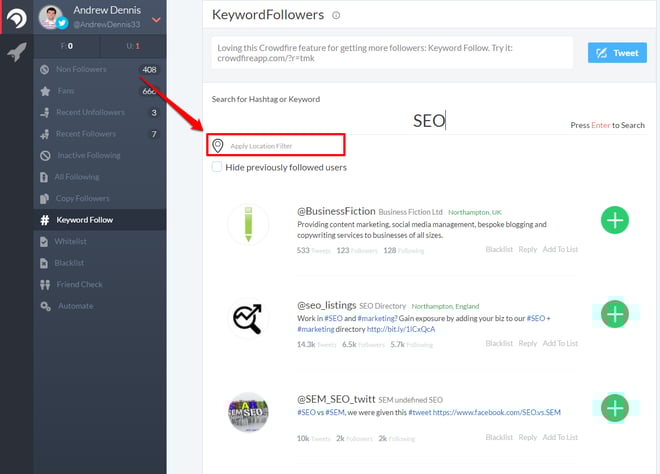Blacklist the @seo_listings user
Viewport: 660px width, 474px height.
pyautogui.click(x=499, y=343)
